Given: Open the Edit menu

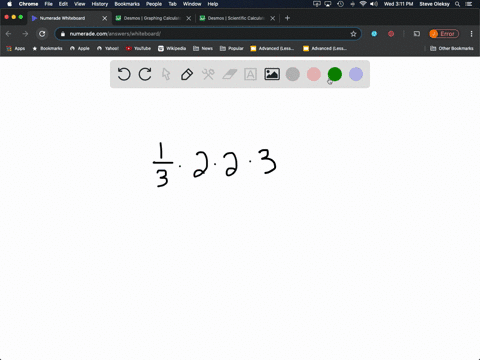Looking at the screenshot, I should coord(63,4).
